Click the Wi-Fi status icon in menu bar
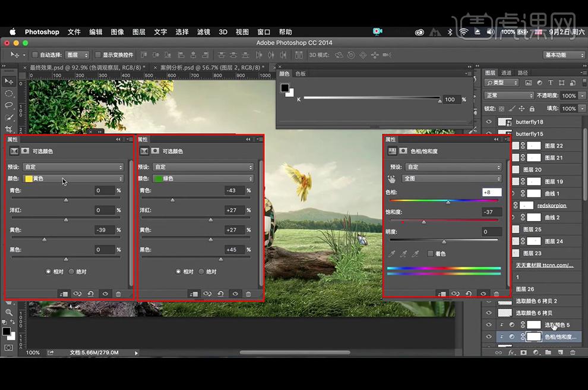The width and height of the screenshot is (588, 390). pyautogui.click(x=463, y=32)
